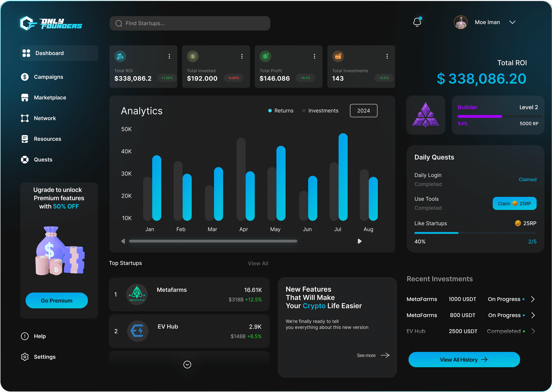The width and height of the screenshot is (552, 392).
Task: Click the Metafarms logo icon
Action: click(137, 294)
